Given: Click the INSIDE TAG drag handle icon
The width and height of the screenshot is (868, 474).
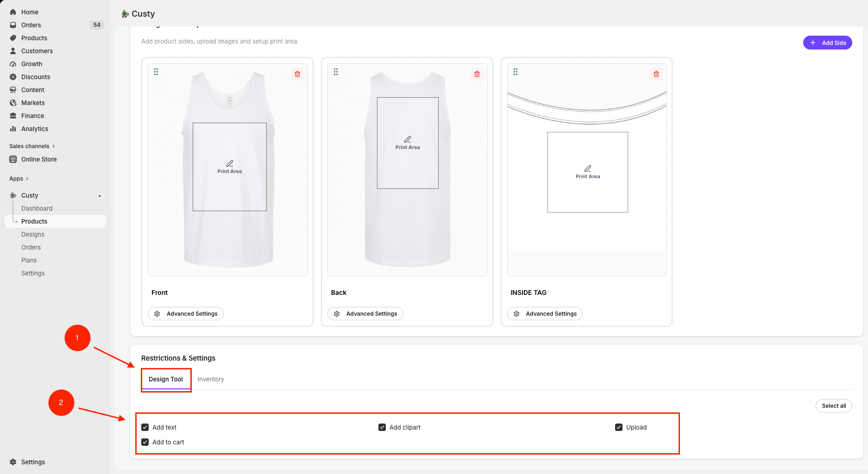Looking at the screenshot, I should [x=516, y=72].
